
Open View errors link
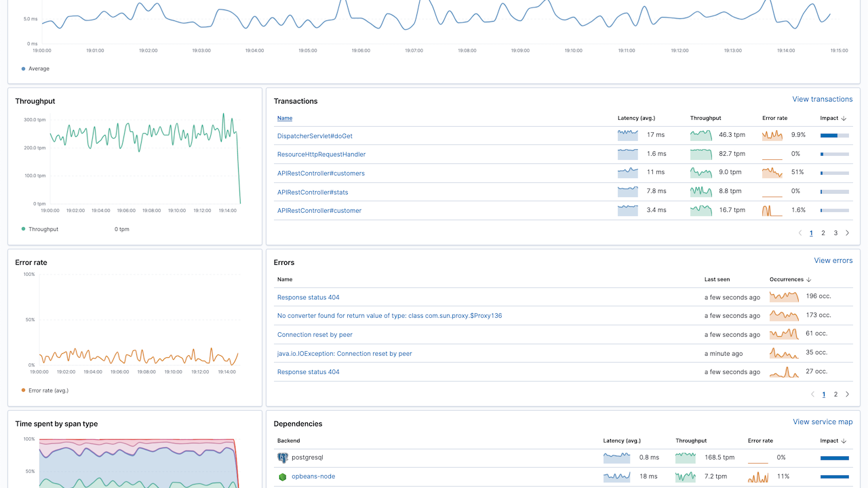833,260
